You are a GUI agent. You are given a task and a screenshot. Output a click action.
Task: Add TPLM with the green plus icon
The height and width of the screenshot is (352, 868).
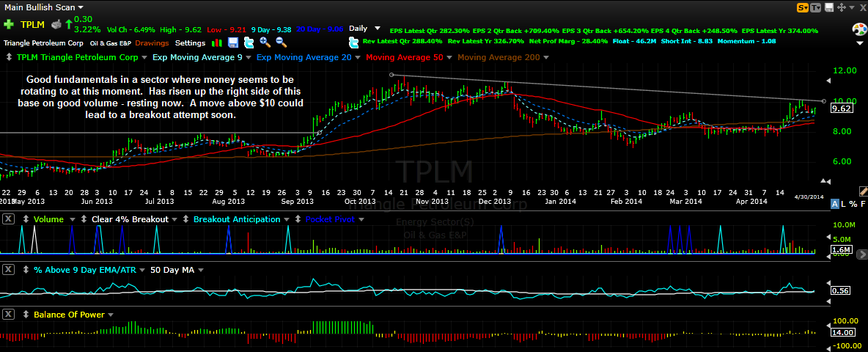(8, 24)
